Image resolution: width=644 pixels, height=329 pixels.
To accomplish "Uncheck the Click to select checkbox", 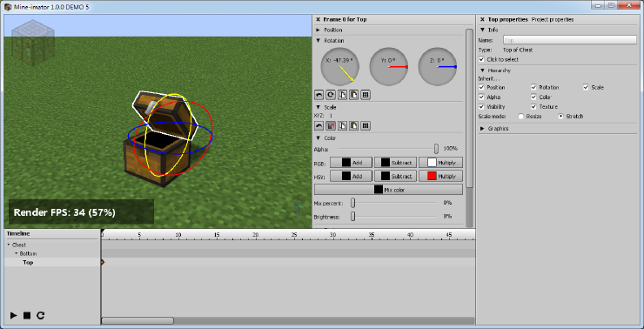I will (482, 59).
